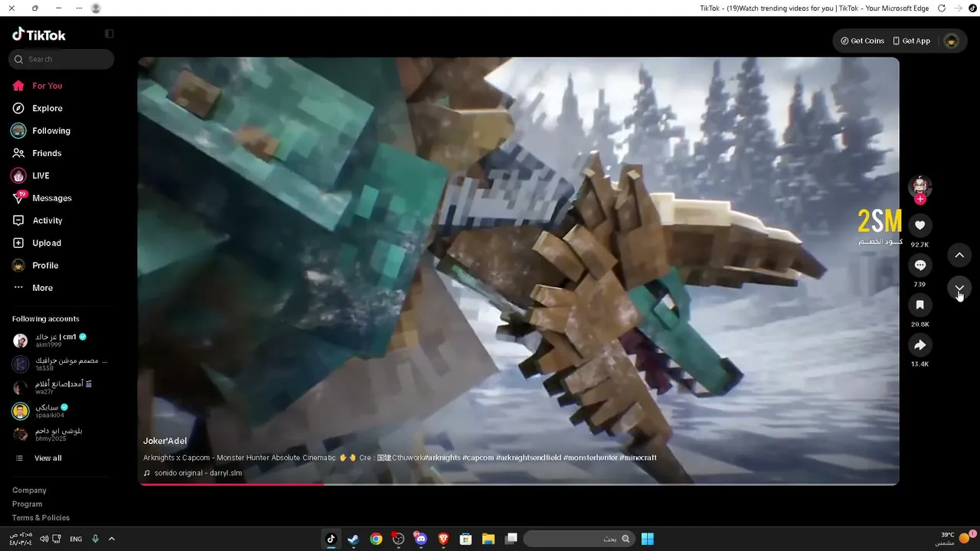Viewport: 980px width, 551px height.
Task: Open Task View on the taskbar
Action: [511, 539]
